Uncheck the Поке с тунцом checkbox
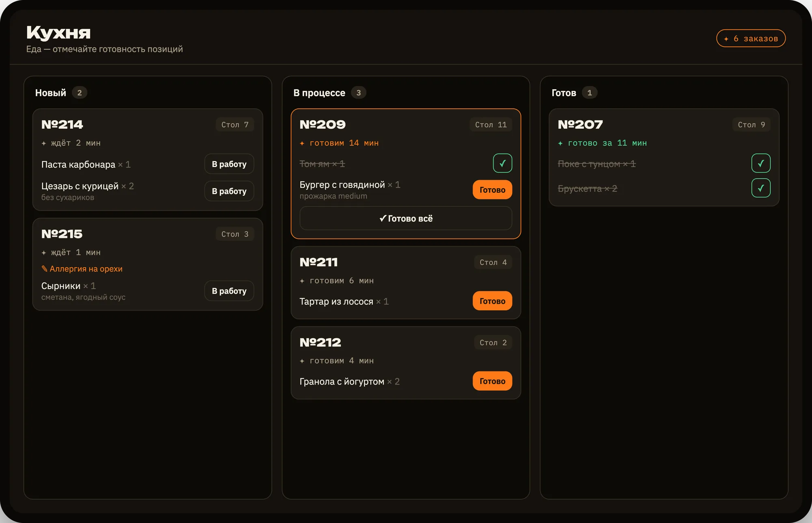 pos(761,163)
